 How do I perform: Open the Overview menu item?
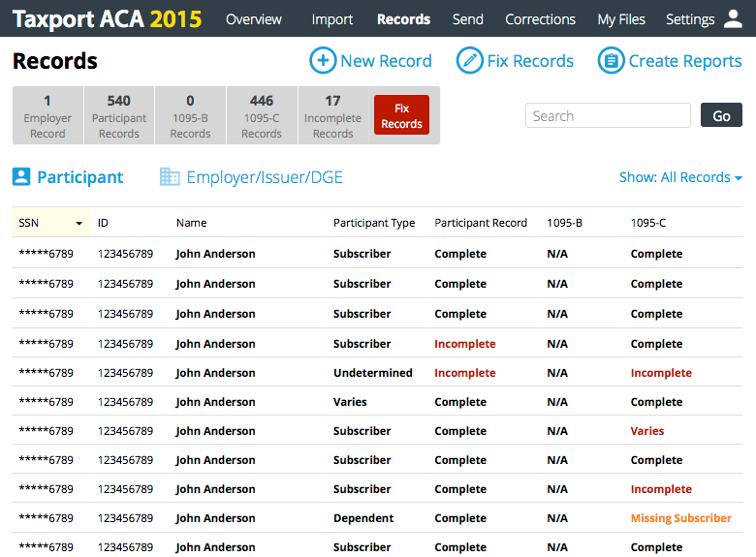[254, 19]
